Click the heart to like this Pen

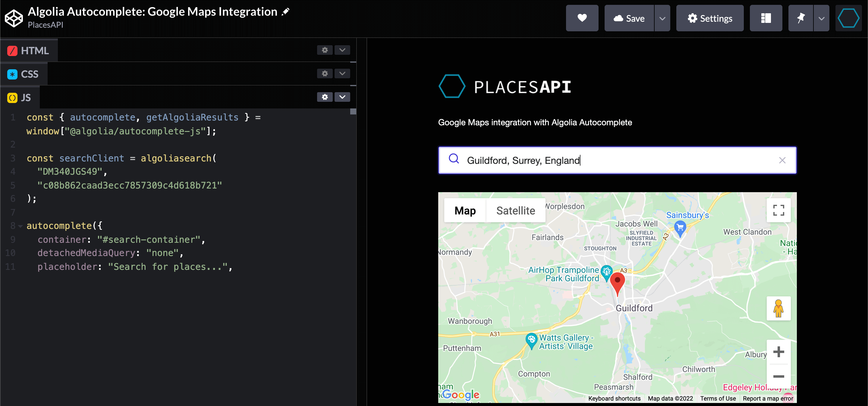(x=582, y=18)
